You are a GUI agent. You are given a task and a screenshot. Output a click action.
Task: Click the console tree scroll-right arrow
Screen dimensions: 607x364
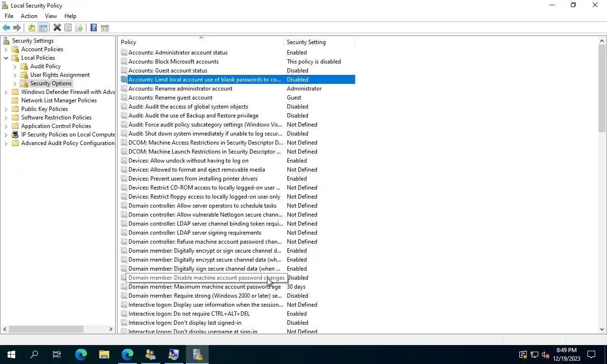[x=111, y=329]
